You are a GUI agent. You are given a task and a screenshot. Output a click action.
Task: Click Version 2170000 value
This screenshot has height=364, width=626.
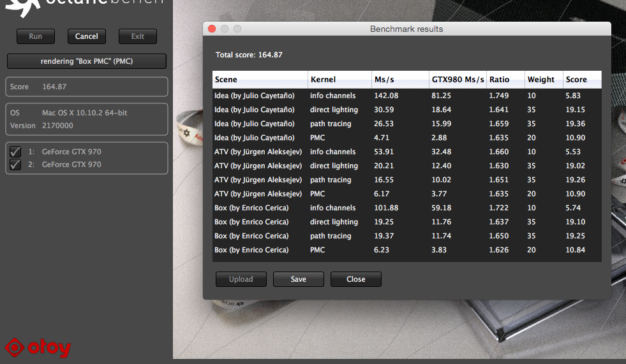(x=57, y=126)
